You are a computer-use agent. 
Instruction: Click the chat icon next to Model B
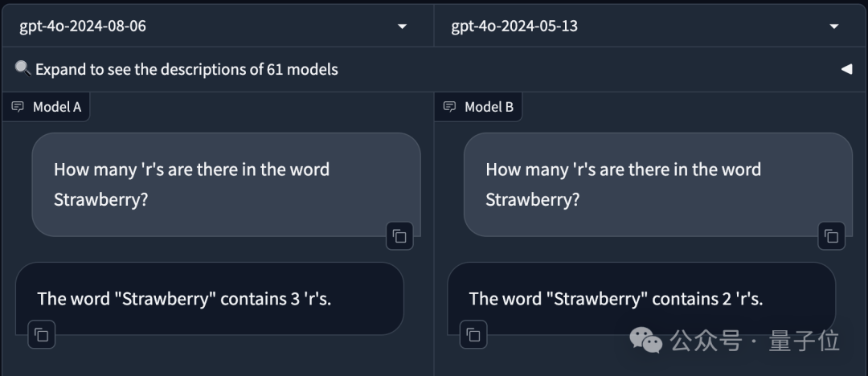[x=449, y=107]
